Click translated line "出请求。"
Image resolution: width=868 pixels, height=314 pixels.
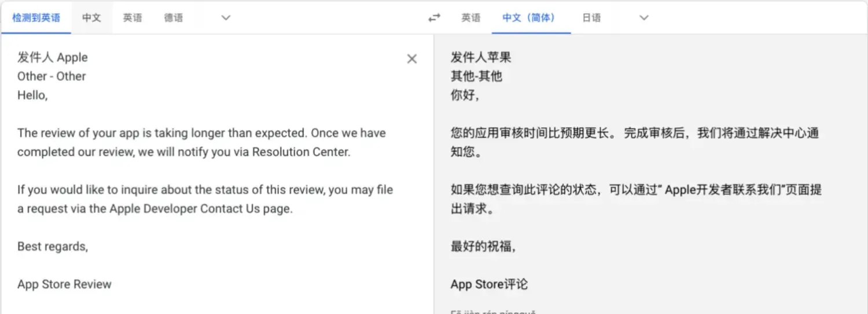(473, 209)
